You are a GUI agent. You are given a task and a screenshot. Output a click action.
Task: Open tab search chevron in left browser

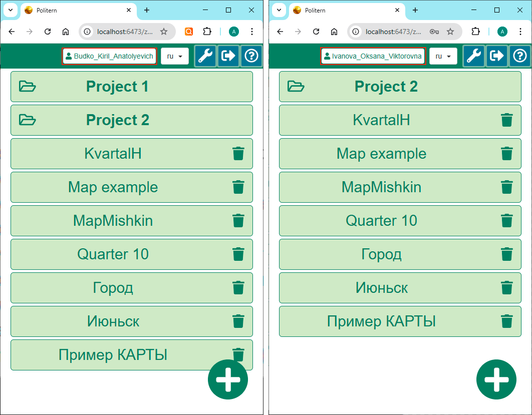tap(10, 10)
